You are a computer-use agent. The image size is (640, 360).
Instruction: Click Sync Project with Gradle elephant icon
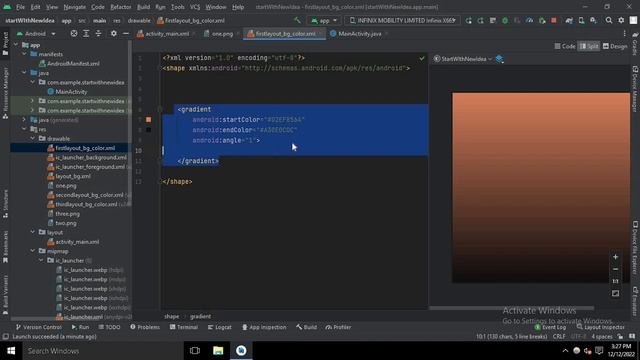tap(569, 20)
